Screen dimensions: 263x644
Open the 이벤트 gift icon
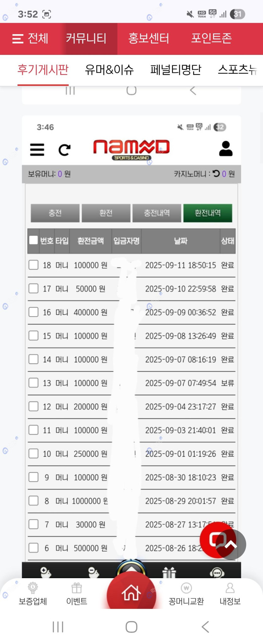77,588
